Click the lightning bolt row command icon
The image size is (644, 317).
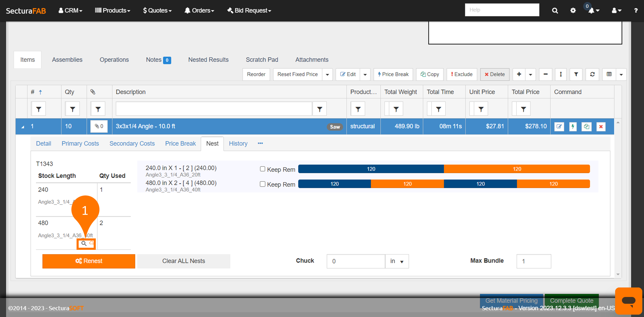573,127
